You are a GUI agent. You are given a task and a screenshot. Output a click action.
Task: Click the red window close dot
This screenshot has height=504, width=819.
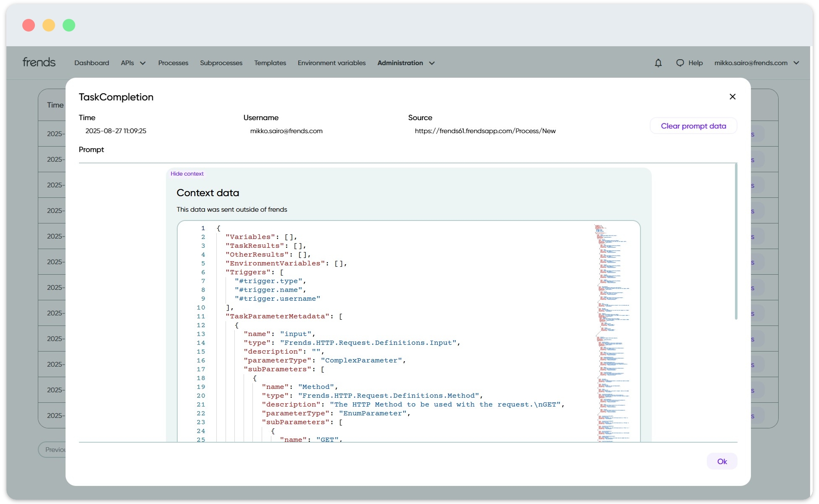(x=29, y=25)
